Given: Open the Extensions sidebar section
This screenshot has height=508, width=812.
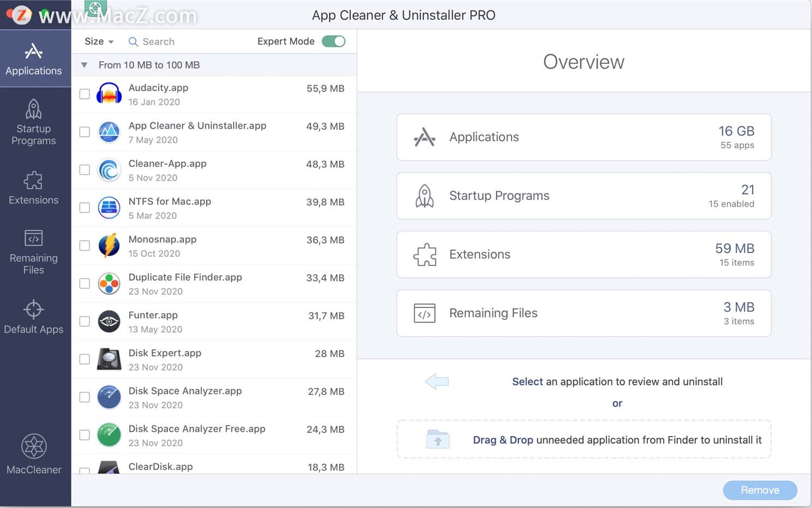Looking at the screenshot, I should click(x=34, y=188).
